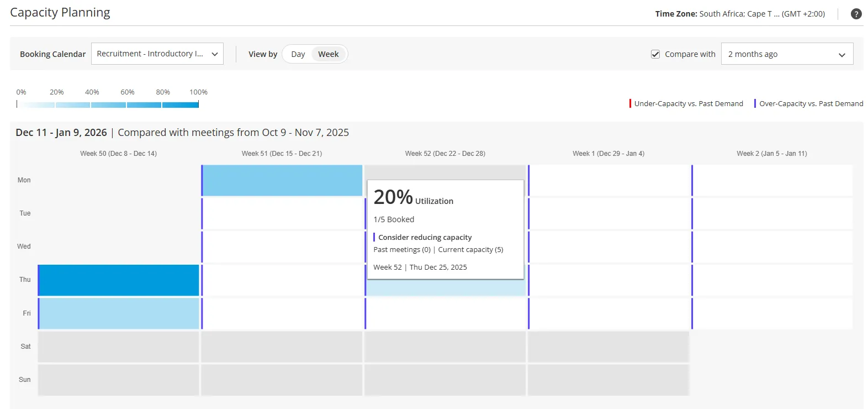This screenshot has height=409, width=868.
Task: Click the Week 1 (Dec 29 - Jan 4) header
Action: [608, 154]
